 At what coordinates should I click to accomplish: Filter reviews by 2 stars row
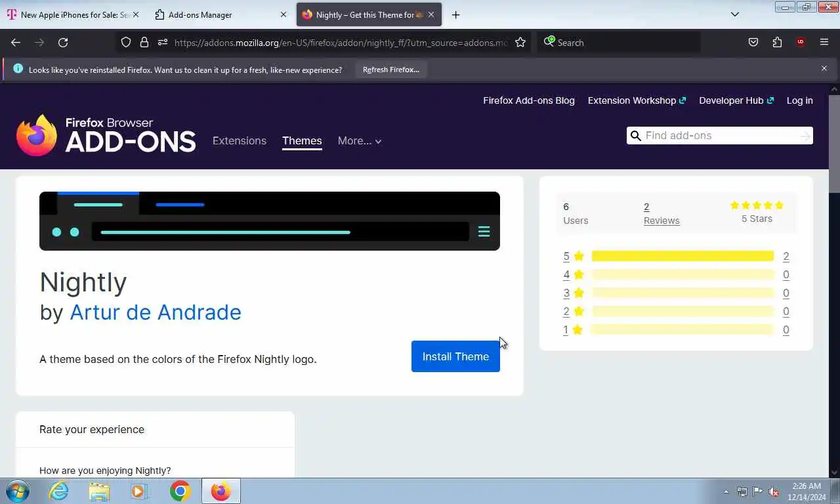(x=676, y=311)
